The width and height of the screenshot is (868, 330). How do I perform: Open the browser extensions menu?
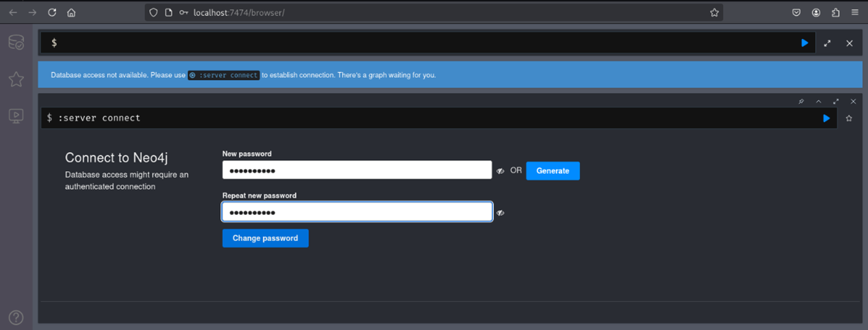point(835,12)
